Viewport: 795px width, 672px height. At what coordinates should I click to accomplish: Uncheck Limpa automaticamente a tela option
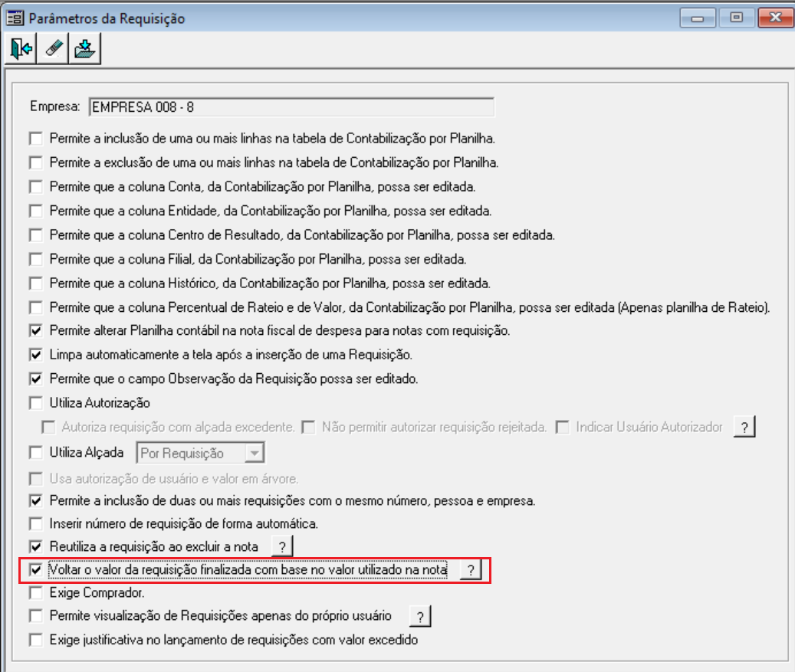(36, 355)
